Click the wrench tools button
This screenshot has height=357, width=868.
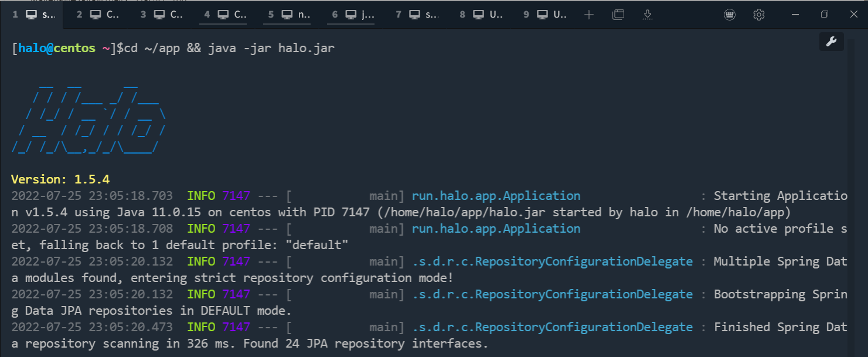(831, 41)
